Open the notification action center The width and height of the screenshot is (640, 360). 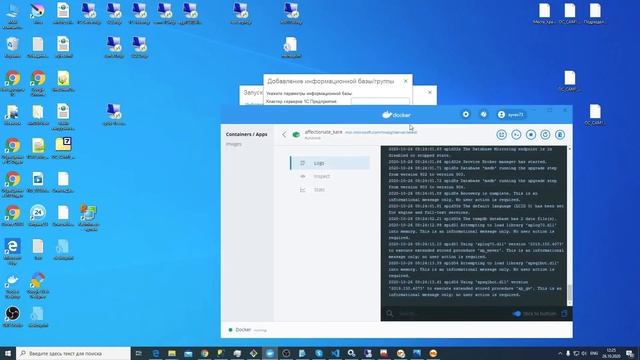(630, 353)
